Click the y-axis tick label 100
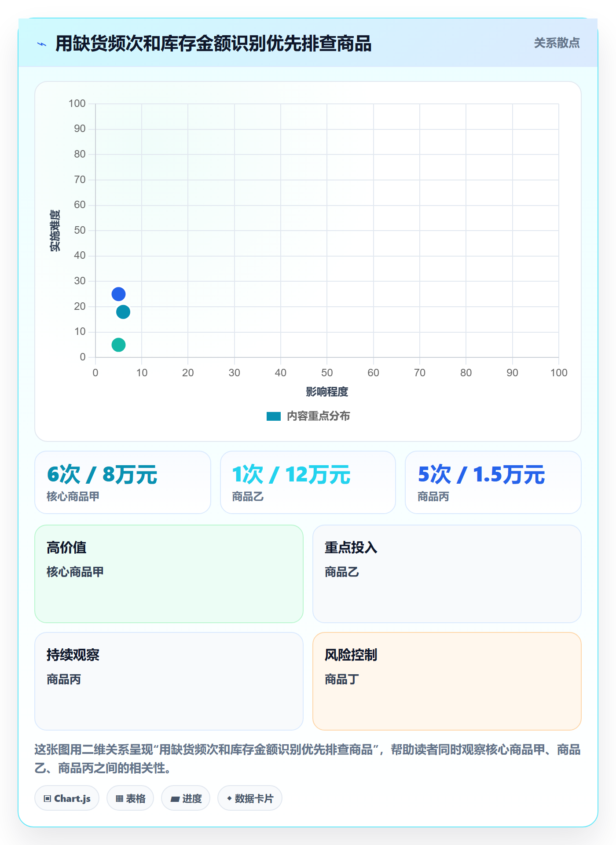 click(x=77, y=103)
